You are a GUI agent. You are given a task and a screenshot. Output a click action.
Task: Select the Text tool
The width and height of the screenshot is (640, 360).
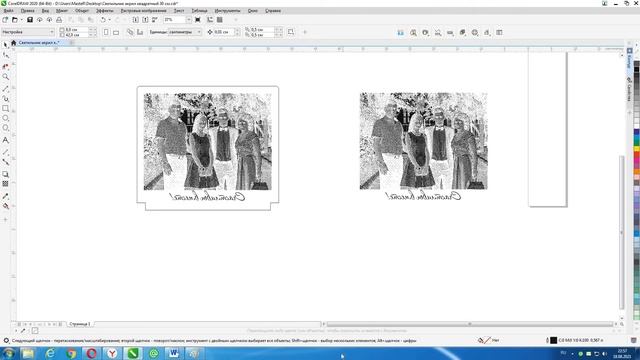coord(5,140)
